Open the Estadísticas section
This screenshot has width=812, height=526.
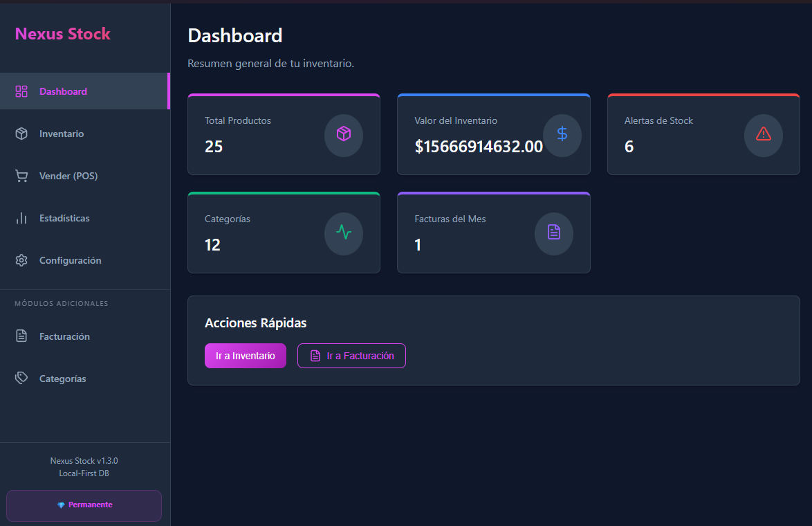[x=85, y=218]
